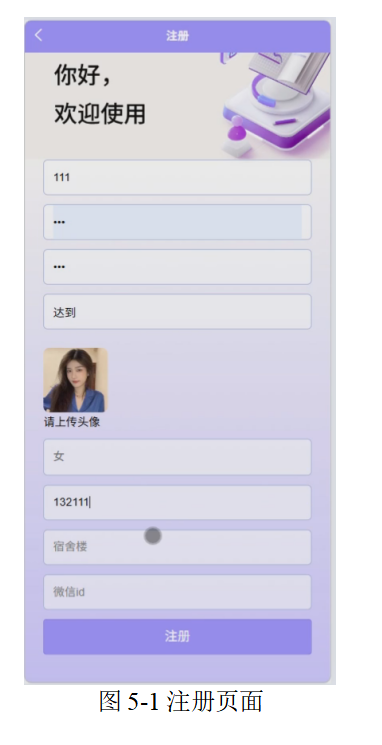Focus the 宿舍楼 dormitory field
The width and height of the screenshot is (382, 745).
click(177, 547)
